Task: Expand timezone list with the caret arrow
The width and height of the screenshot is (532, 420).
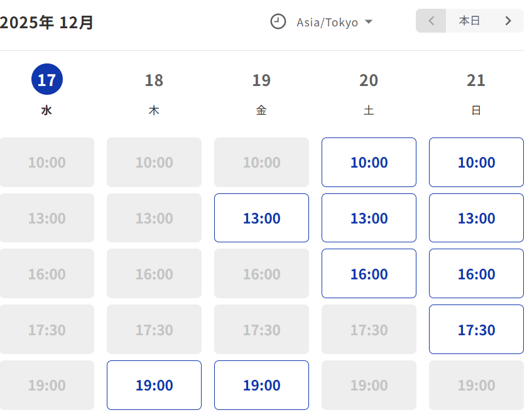Action: tap(369, 22)
